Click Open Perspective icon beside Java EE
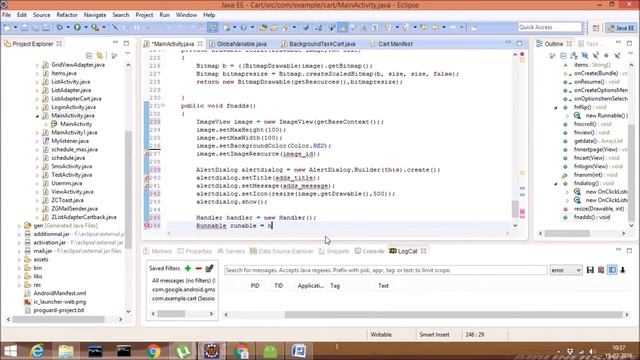 pyautogui.click(x=596, y=27)
